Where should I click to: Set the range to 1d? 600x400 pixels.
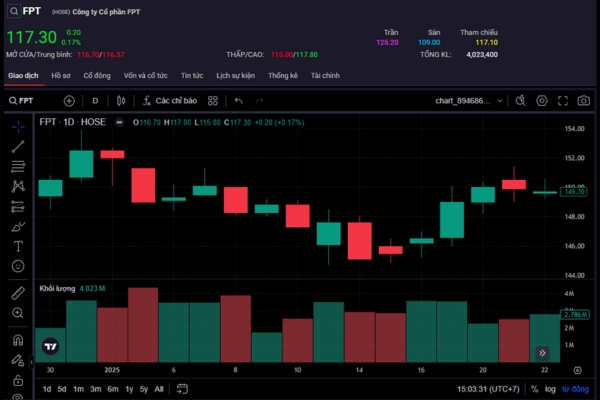tap(47, 389)
